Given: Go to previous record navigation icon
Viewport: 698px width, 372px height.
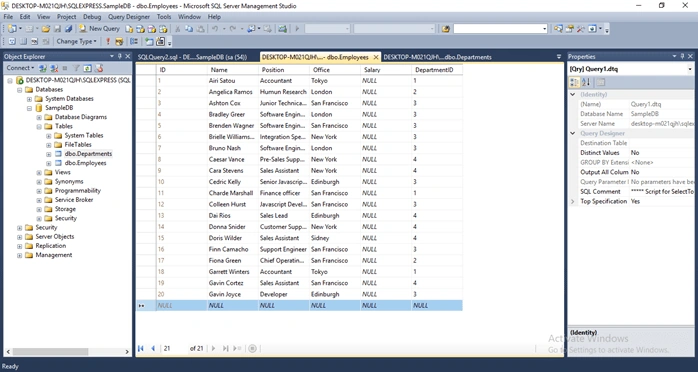Looking at the screenshot, I should [x=153, y=348].
